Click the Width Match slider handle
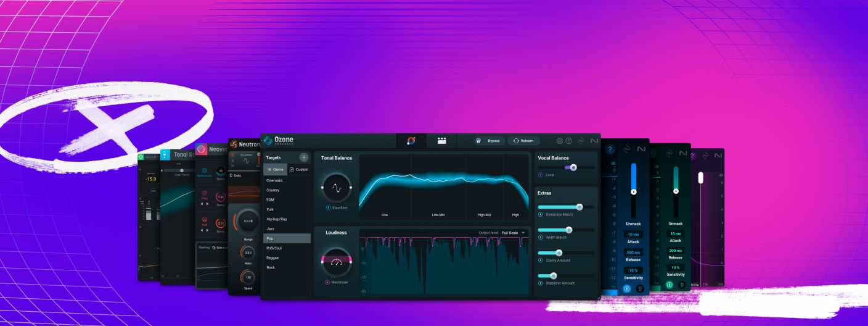 (569, 230)
